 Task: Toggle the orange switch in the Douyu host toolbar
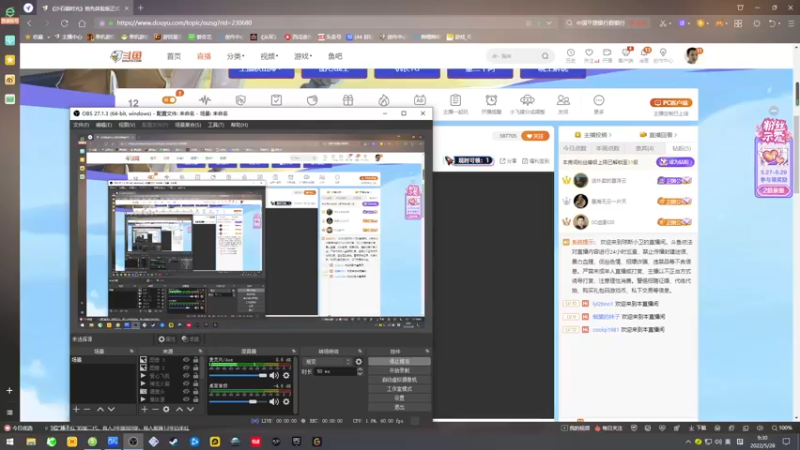(169, 100)
